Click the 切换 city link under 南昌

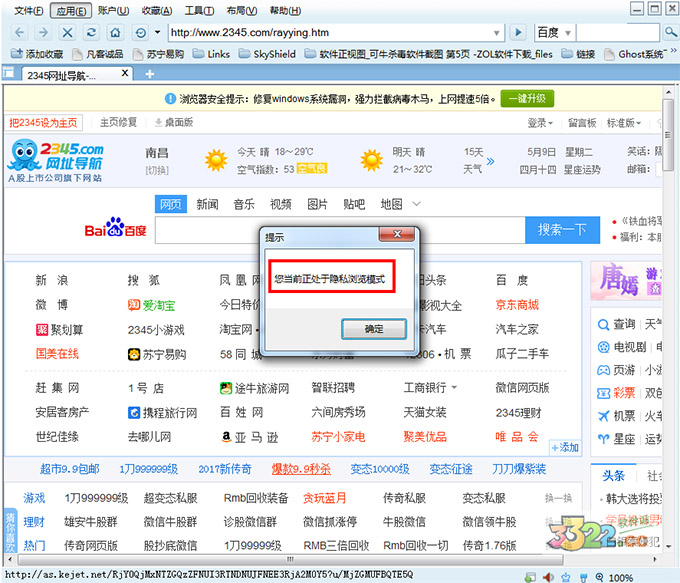tap(157, 170)
